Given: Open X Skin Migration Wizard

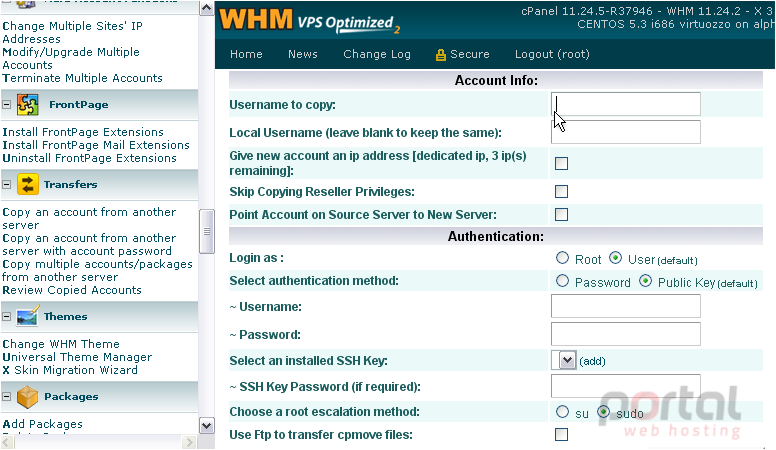Looking at the screenshot, I should pos(70,370).
